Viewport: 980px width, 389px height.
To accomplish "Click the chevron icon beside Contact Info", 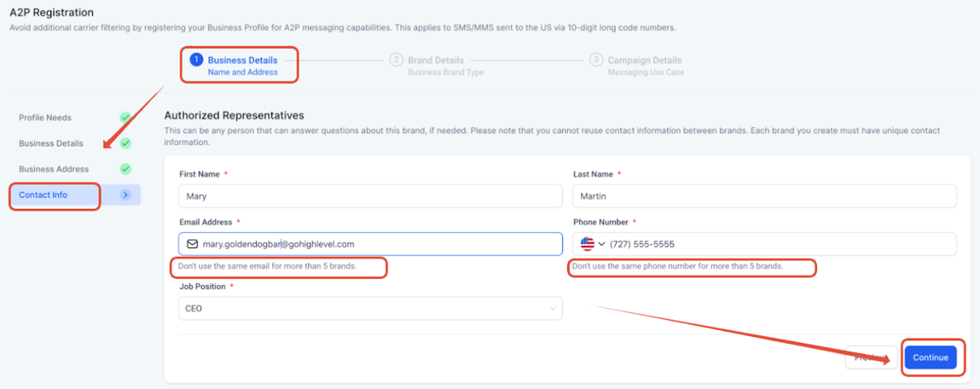I will click(x=125, y=195).
